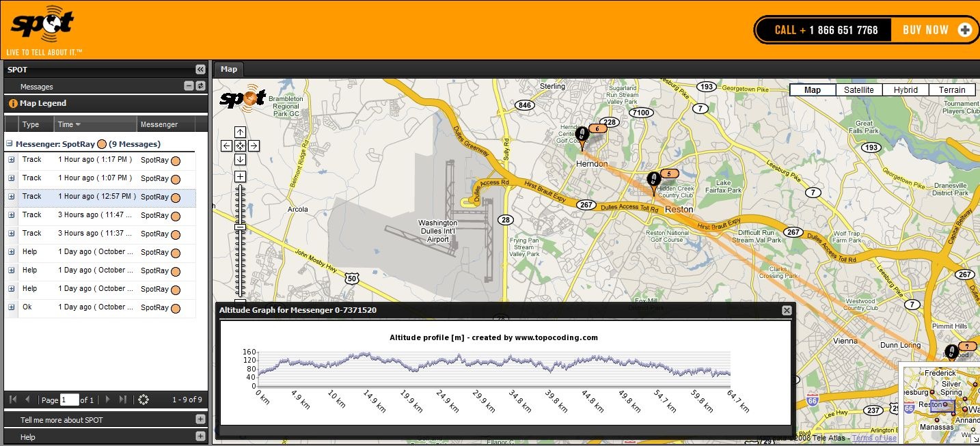980x446 pixels.
Task: Switch map view to Hybrid
Action: click(906, 90)
